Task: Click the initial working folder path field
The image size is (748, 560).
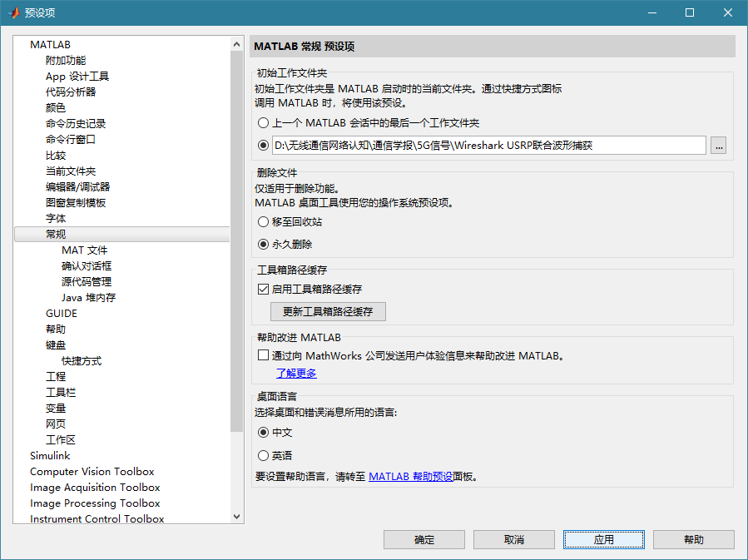Action: pyautogui.click(x=489, y=146)
